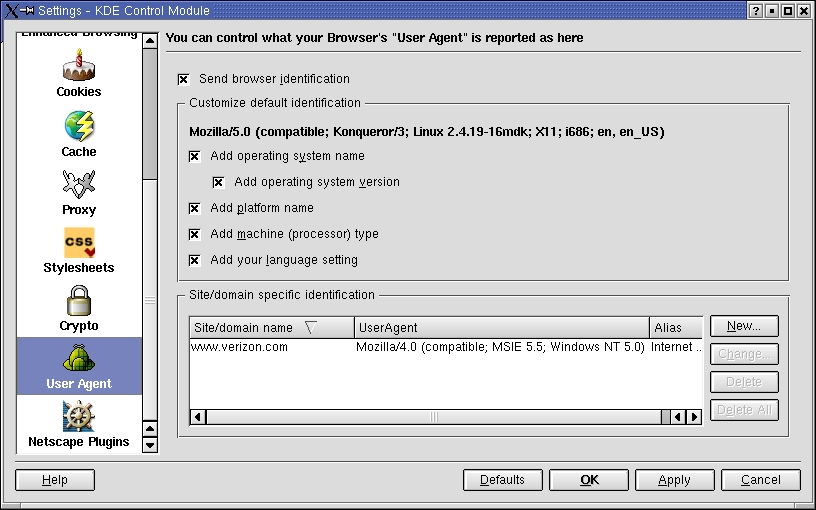Uncheck Add your language setting
Screen dimensions: 816x510
[x=195, y=261]
